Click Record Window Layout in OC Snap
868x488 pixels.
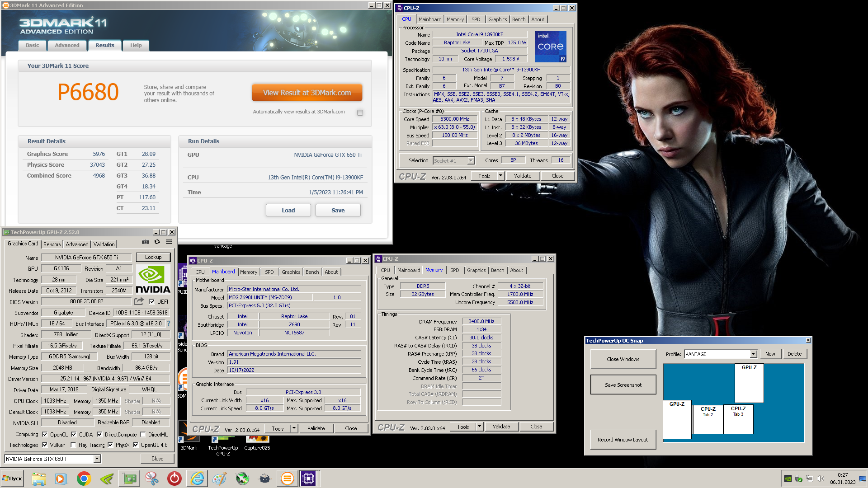click(623, 440)
